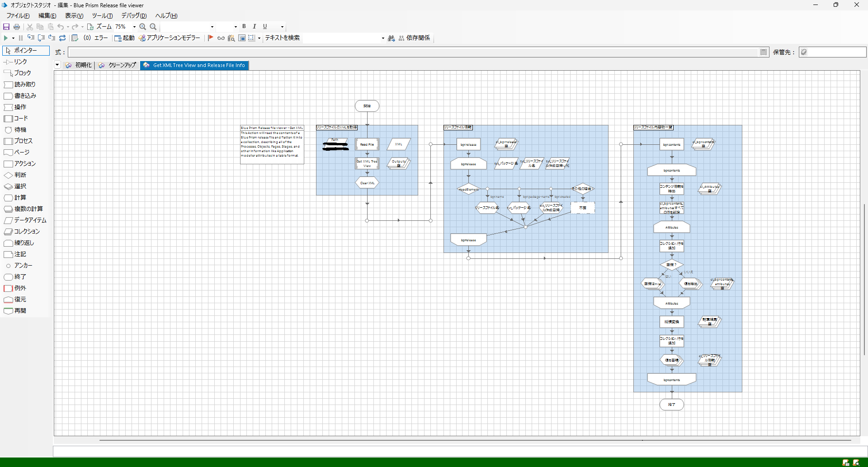Click the 依存関係 button
This screenshot has width=868, height=467.
[x=415, y=38]
